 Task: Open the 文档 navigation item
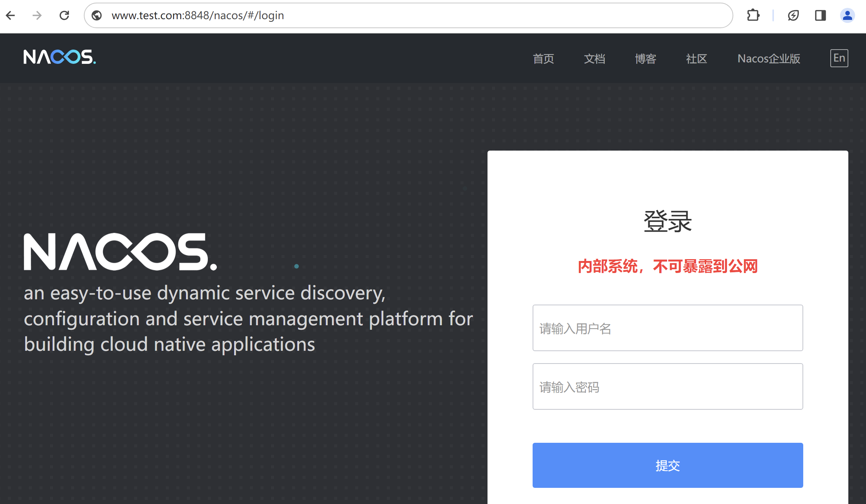click(595, 59)
